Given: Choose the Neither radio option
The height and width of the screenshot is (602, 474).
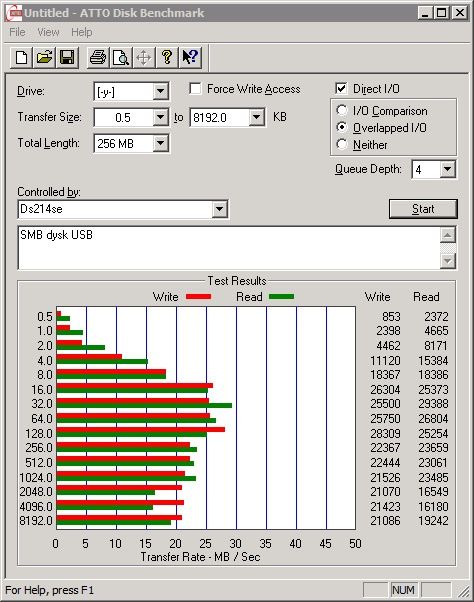Looking at the screenshot, I should pos(342,144).
